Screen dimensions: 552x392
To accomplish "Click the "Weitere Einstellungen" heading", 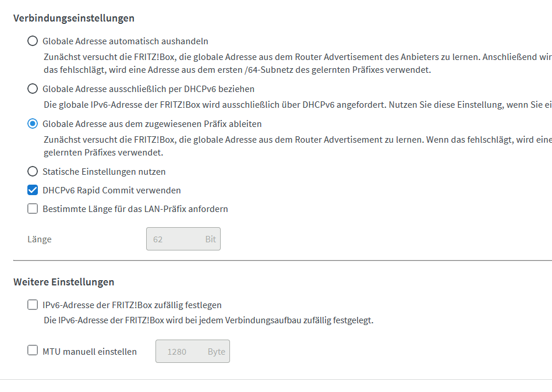I will (63, 282).
